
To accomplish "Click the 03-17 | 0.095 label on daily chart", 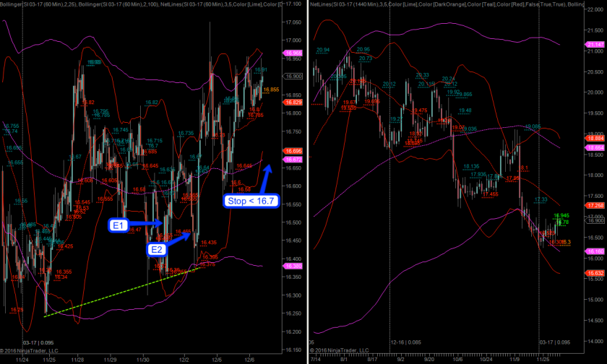I will click(555, 342).
